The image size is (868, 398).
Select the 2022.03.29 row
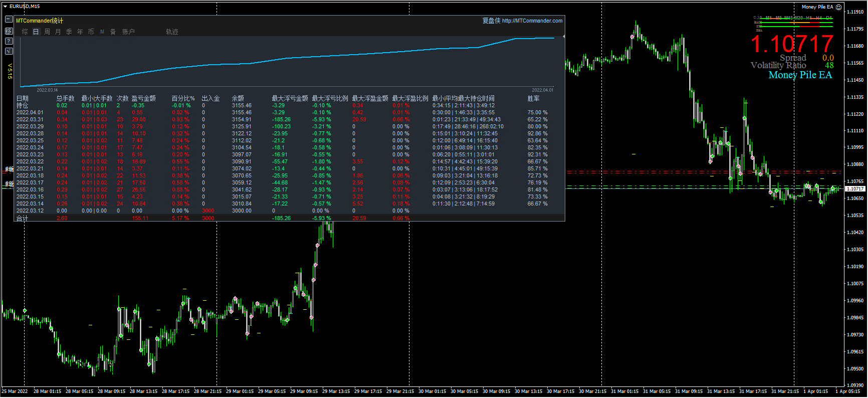coord(289,126)
